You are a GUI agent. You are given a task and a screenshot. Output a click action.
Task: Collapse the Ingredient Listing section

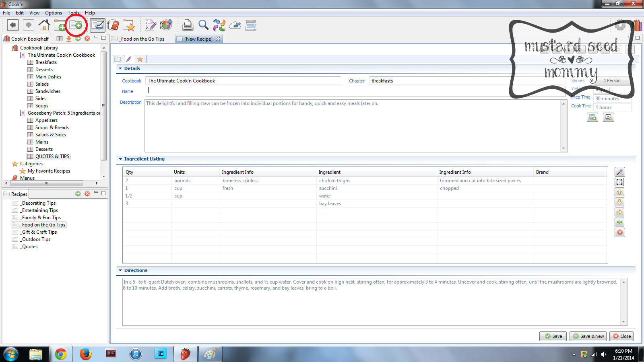pos(120,159)
